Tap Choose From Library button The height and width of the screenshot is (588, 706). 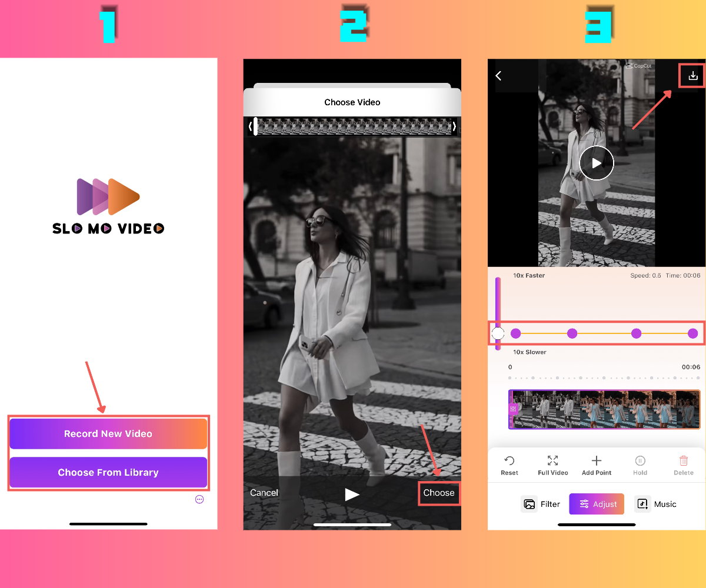(x=108, y=472)
